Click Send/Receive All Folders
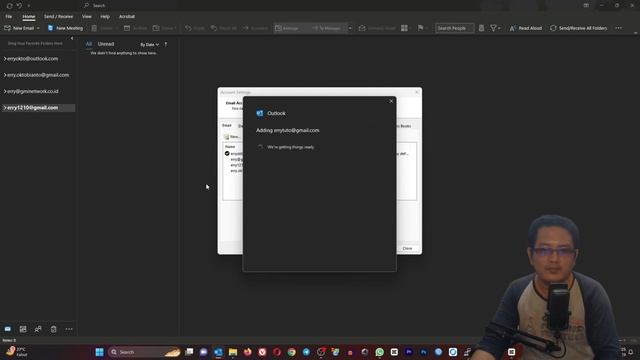Screen dimensions: 640x360 (578, 28)
